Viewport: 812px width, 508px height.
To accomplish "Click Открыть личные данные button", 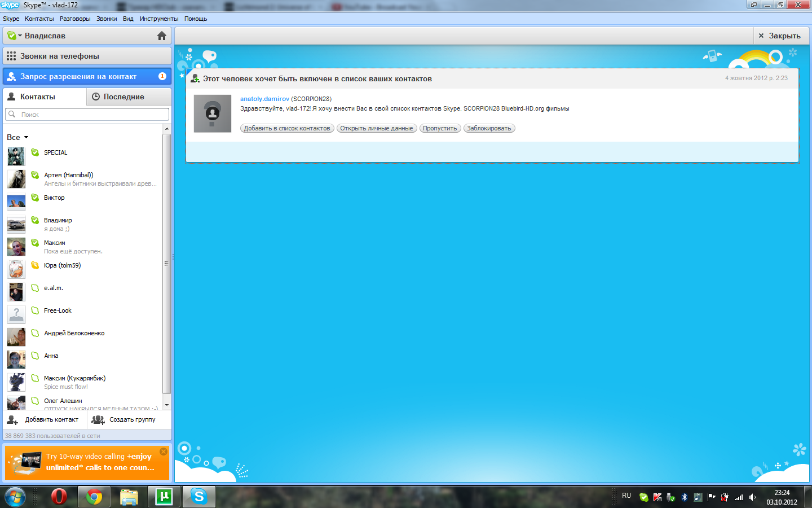I will click(377, 128).
